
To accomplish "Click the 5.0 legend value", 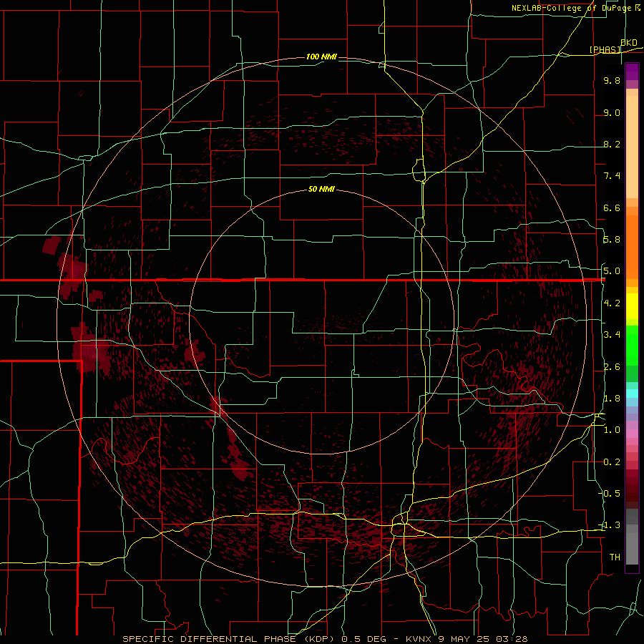I will [x=612, y=271].
